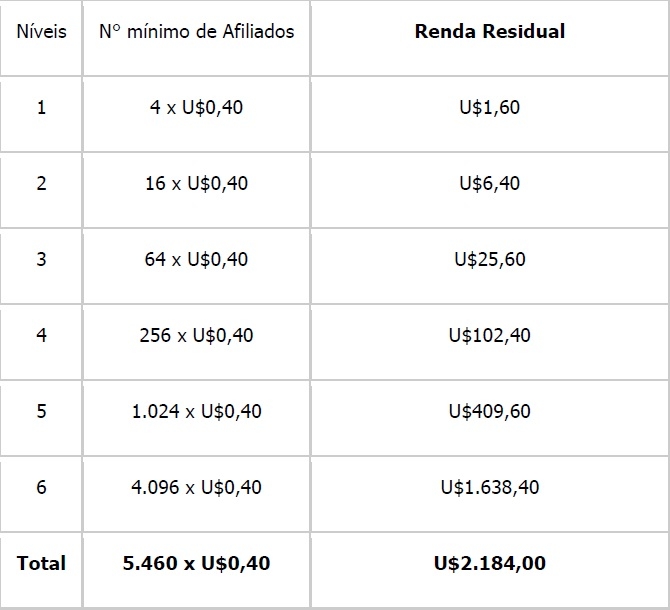Select level 1 row number
The height and width of the screenshot is (610, 670).
click(x=41, y=107)
